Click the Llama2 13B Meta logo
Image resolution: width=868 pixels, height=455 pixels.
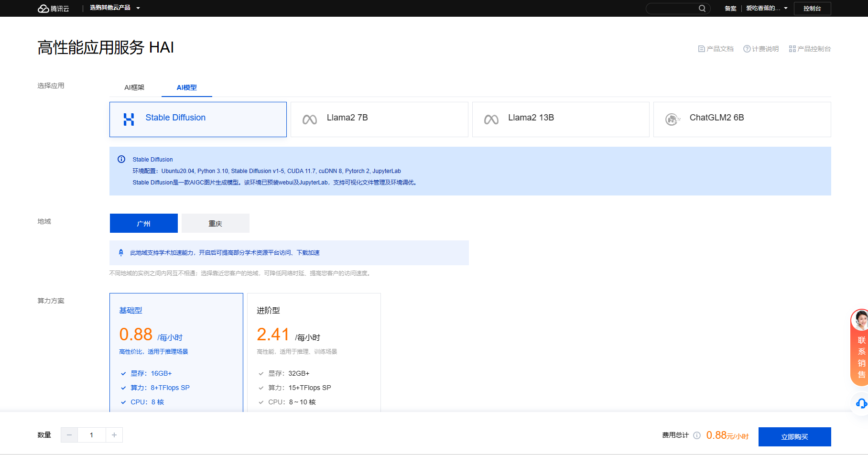pos(491,119)
